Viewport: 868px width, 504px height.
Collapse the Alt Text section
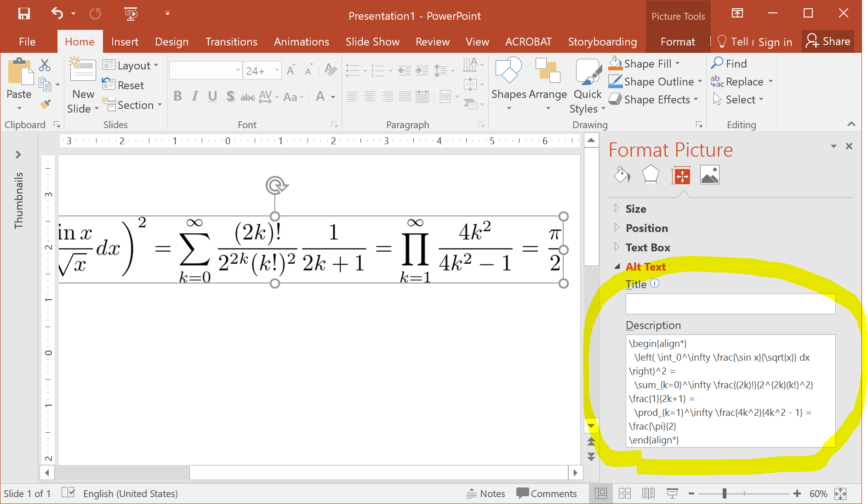[x=645, y=267]
